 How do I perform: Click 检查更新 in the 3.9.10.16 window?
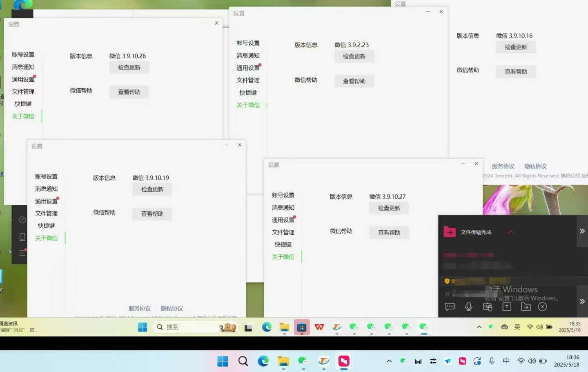516,47
